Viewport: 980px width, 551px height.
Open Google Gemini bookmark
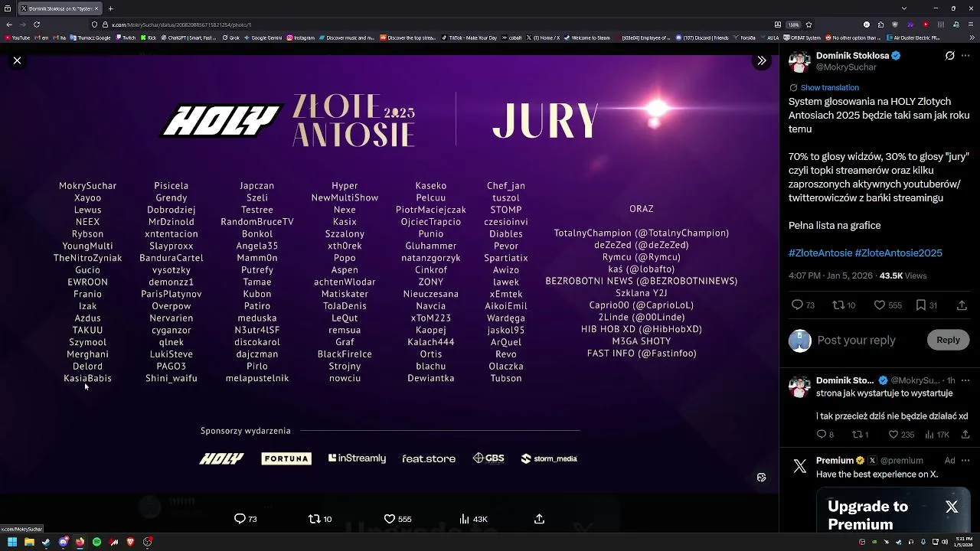pos(263,37)
